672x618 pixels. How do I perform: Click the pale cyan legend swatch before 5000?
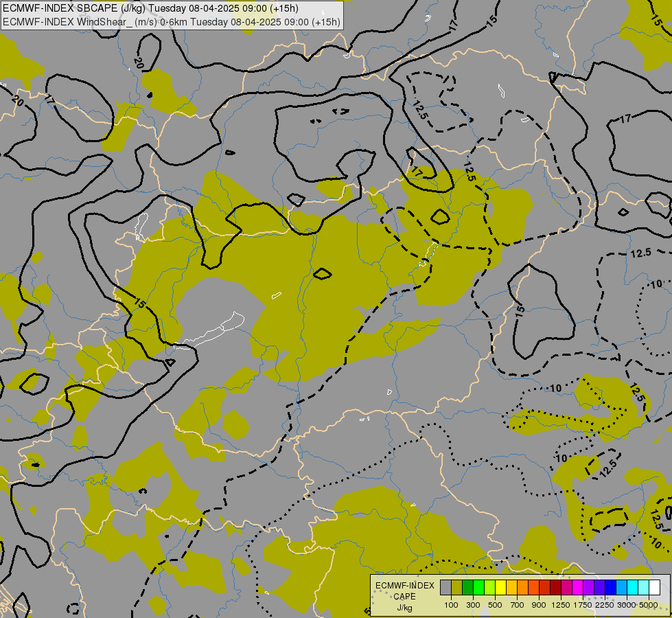pos(643,587)
